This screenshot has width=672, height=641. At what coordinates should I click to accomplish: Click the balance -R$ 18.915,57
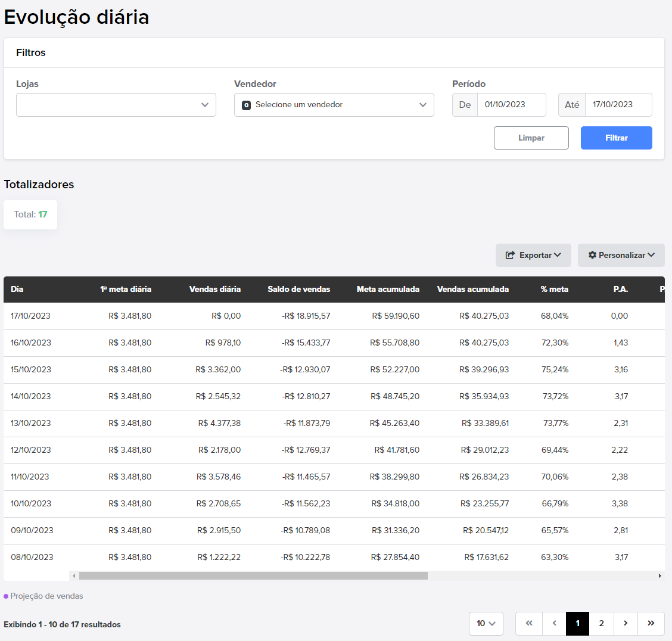click(x=306, y=316)
